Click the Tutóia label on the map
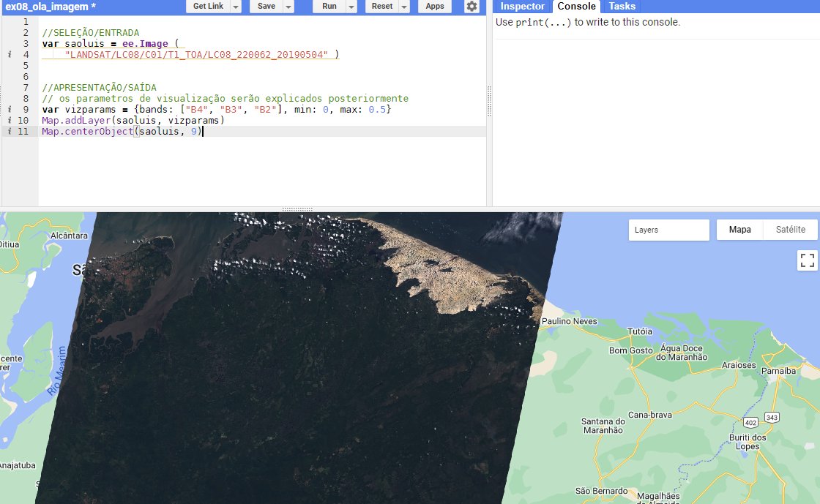Viewport: 820px width, 504px height. [x=640, y=331]
